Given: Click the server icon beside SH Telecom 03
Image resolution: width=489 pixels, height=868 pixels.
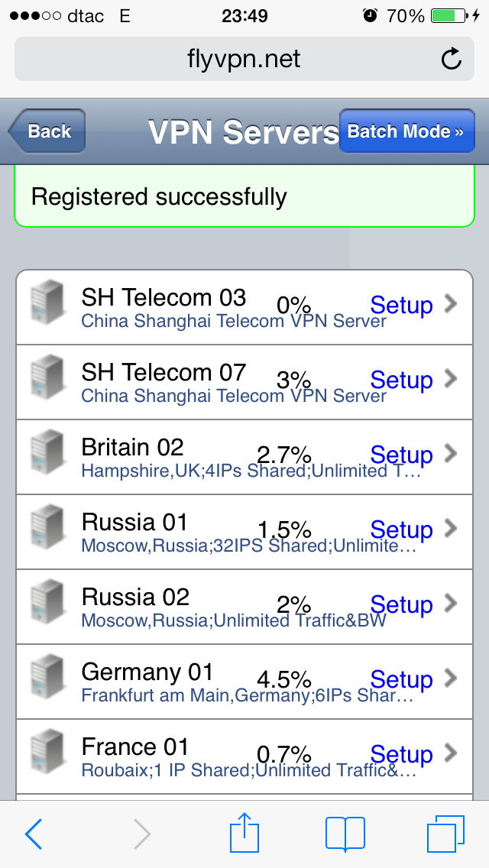Looking at the screenshot, I should [47, 303].
